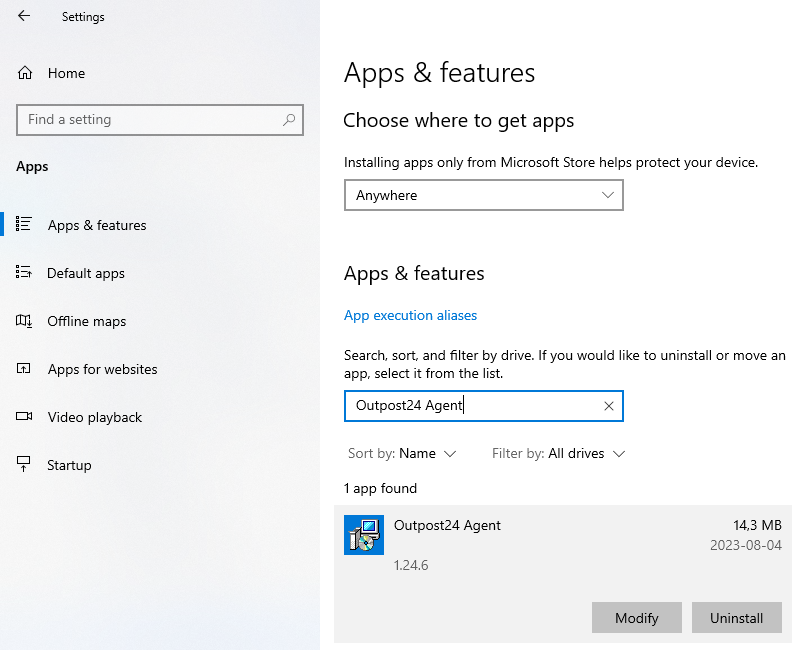The width and height of the screenshot is (801, 650).
Task: Go to the Startup settings page
Action: pyautogui.click(x=69, y=465)
